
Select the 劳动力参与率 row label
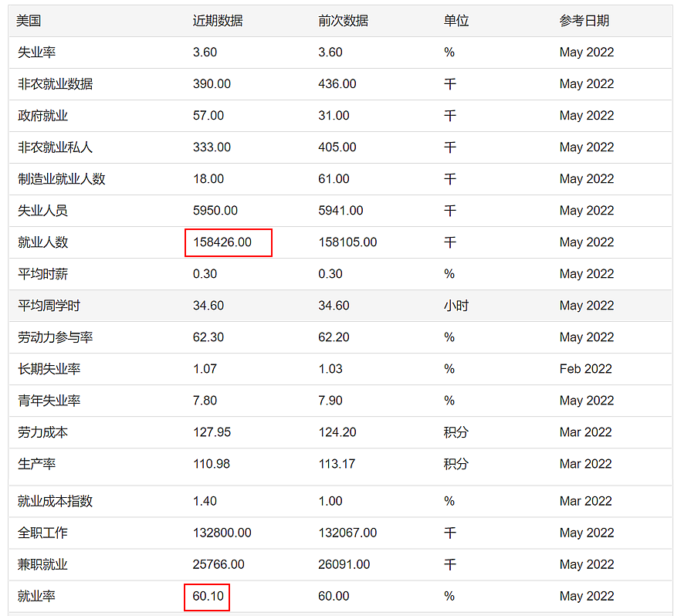pos(55,338)
